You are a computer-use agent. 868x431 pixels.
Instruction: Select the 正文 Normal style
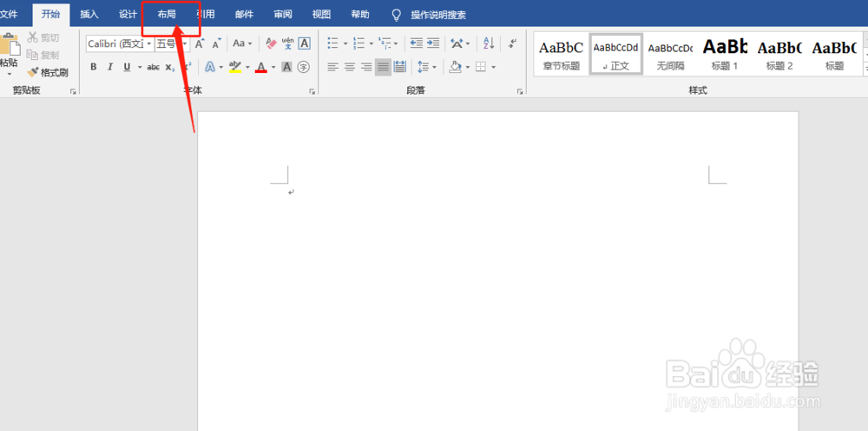pos(616,54)
